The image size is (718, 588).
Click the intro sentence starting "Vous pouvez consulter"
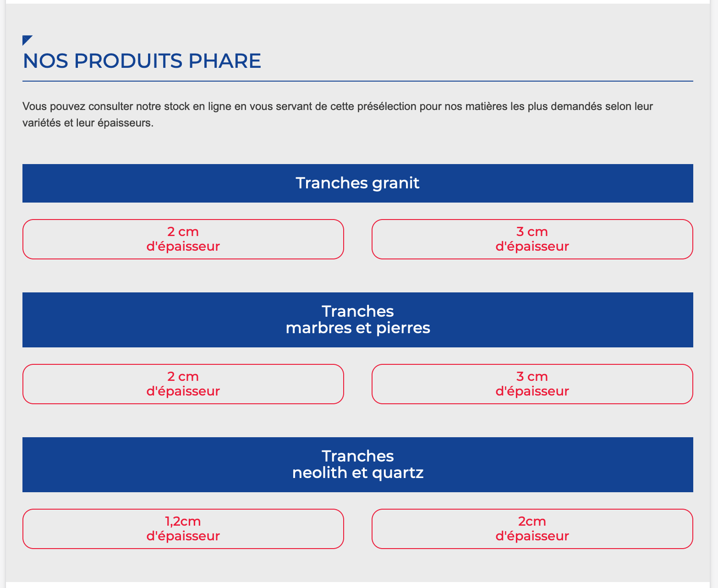point(338,115)
